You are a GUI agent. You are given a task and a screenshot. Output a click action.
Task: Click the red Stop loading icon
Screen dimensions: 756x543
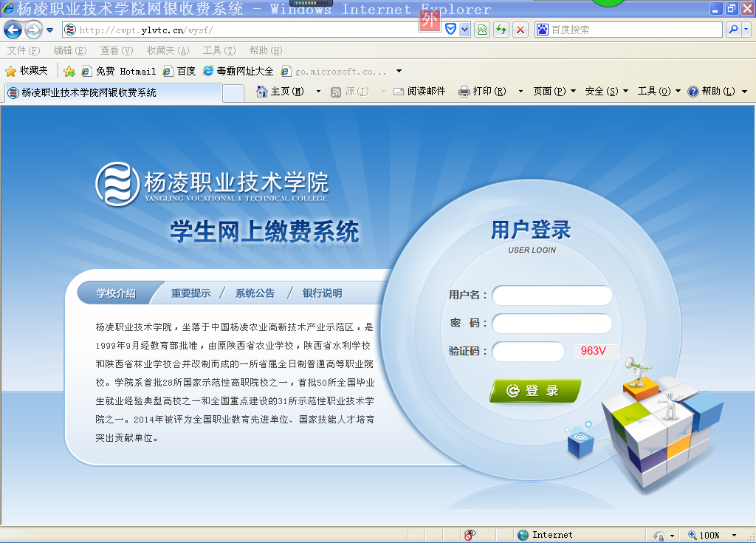[520, 30]
